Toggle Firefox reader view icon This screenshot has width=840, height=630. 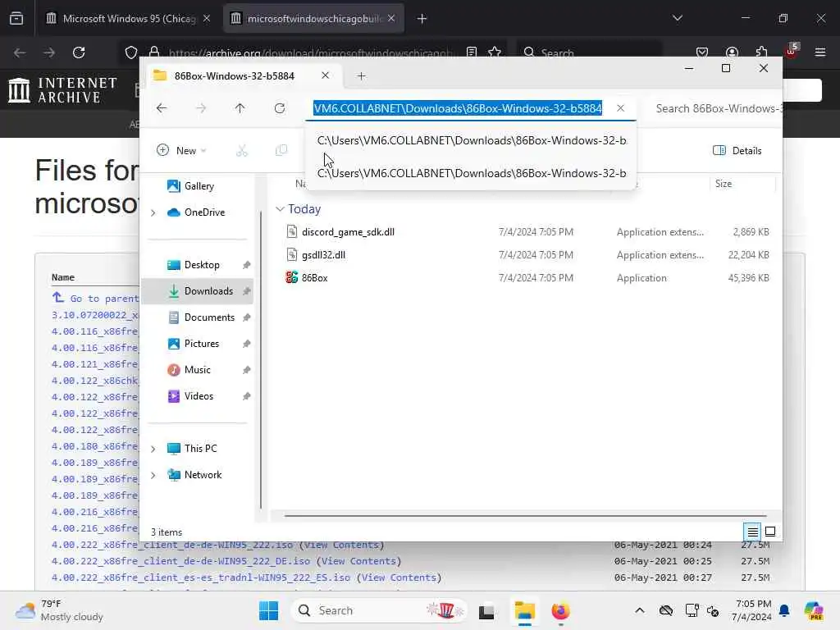point(472,52)
